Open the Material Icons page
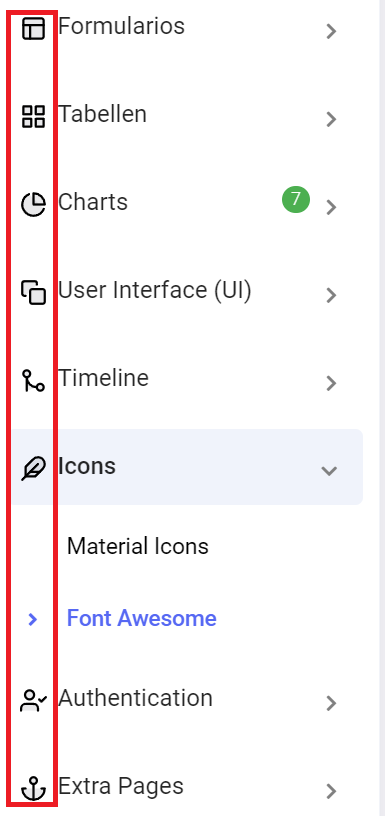 coord(138,546)
